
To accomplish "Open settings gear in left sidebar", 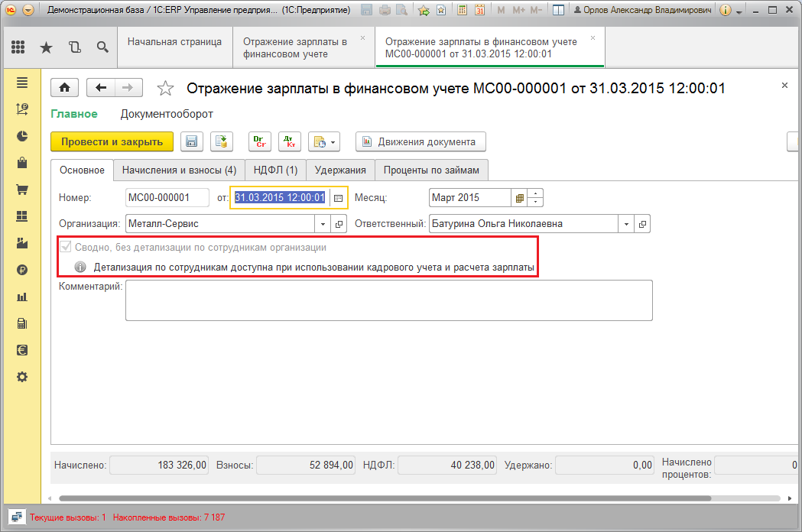I will point(22,377).
